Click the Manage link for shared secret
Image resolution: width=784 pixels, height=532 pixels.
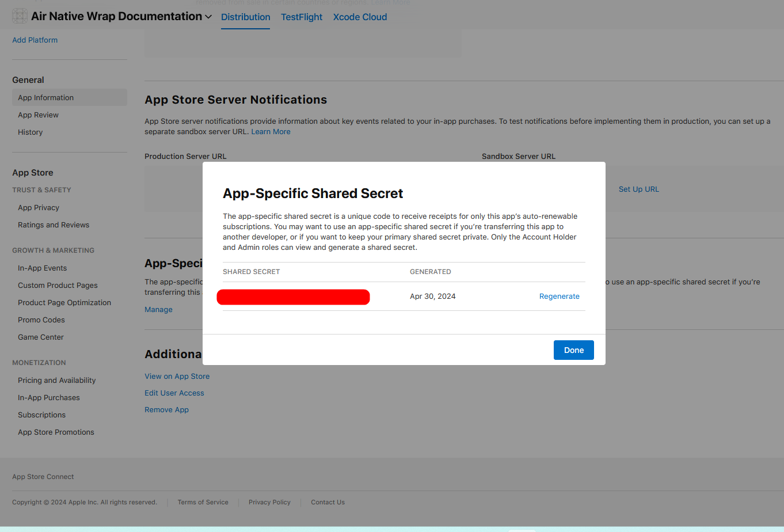(x=158, y=309)
